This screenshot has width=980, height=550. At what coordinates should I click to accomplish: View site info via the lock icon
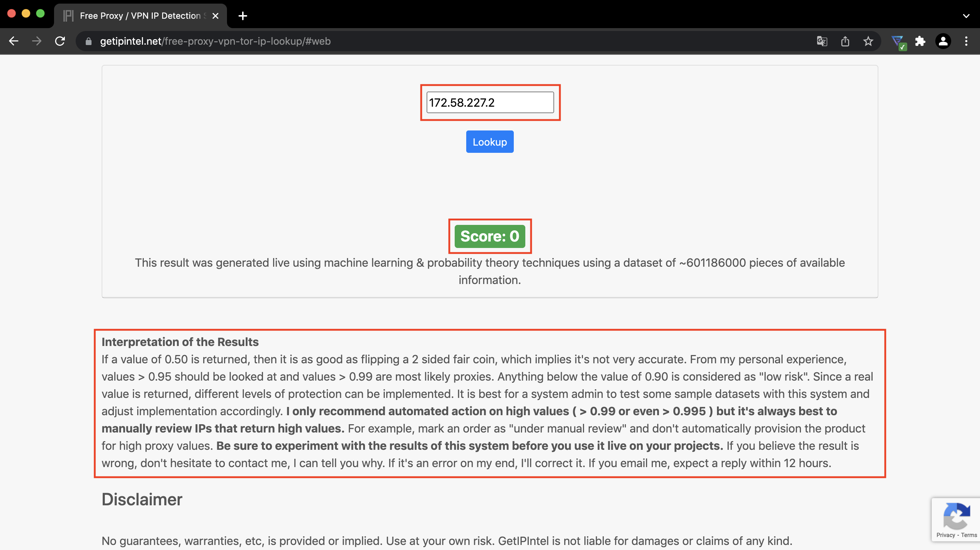(x=89, y=41)
